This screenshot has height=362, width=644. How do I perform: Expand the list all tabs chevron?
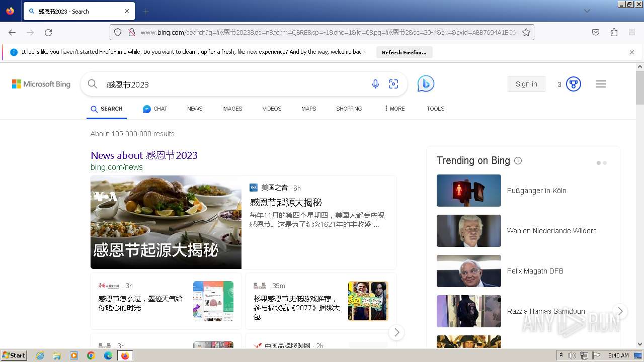tap(587, 11)
